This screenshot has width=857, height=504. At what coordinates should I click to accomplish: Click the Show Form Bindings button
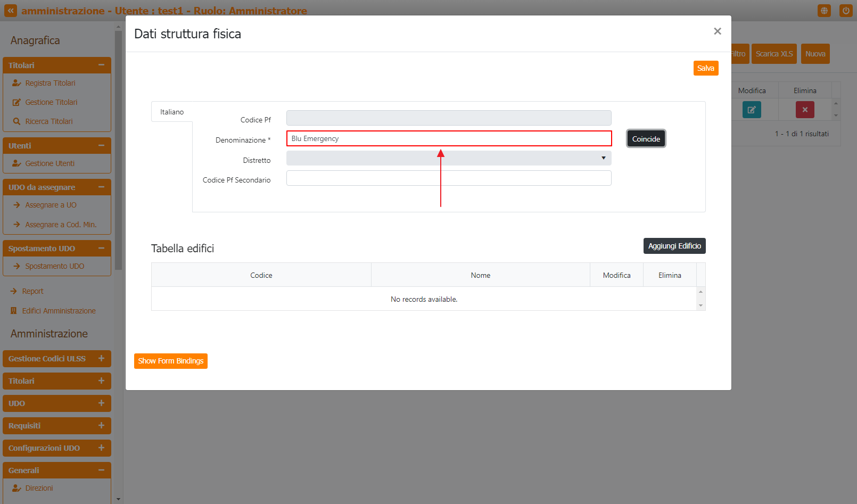pyautogui.click(x=170, y=361)
